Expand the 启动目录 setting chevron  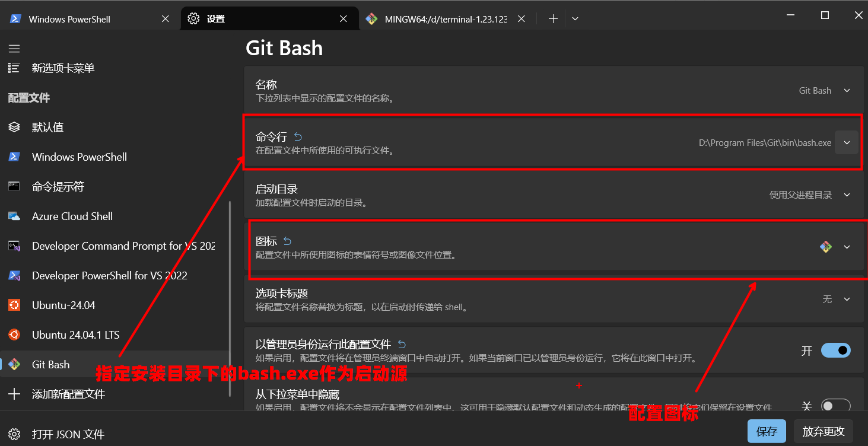pos(847,195)
